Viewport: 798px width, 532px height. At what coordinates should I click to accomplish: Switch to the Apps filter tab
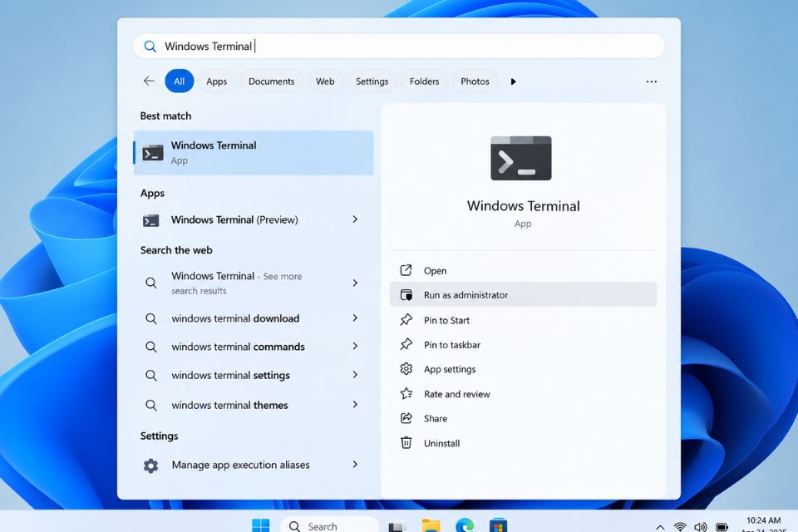tap(216, 81)
